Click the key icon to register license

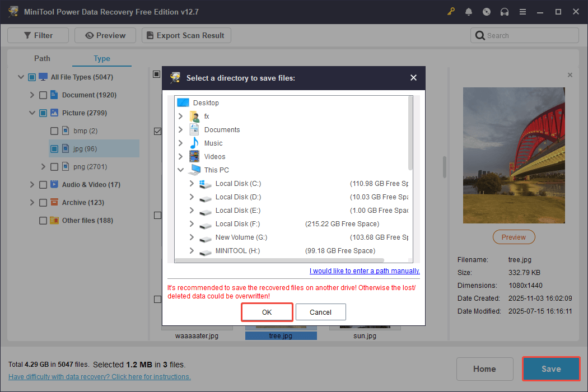(451, 11)
